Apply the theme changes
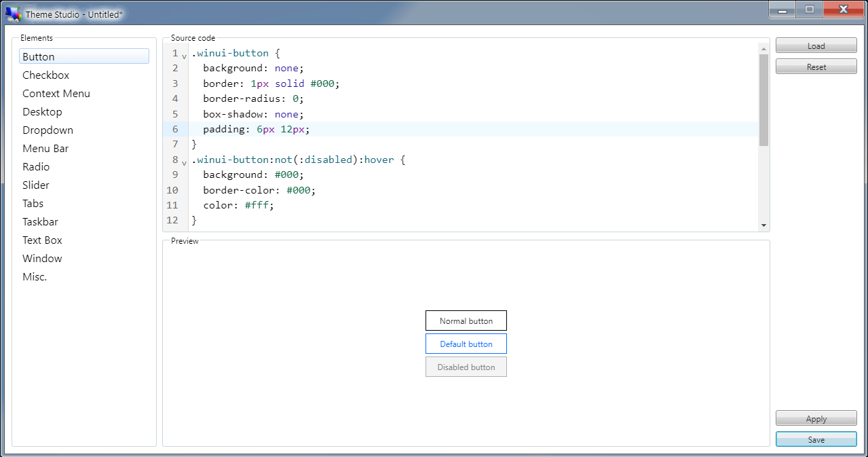This screenshot has width=868, height=457. (816, 418)
